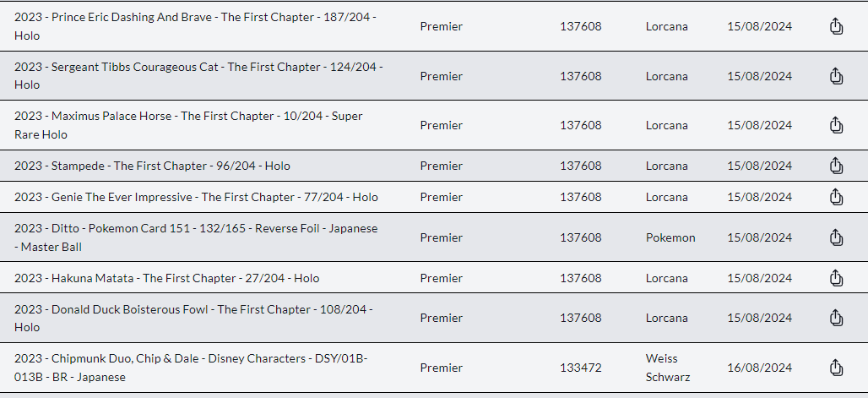This screenshot has height=398, width=868.
Task: Click the Weiss Schwarz category cell
Action: pos(668,368)
